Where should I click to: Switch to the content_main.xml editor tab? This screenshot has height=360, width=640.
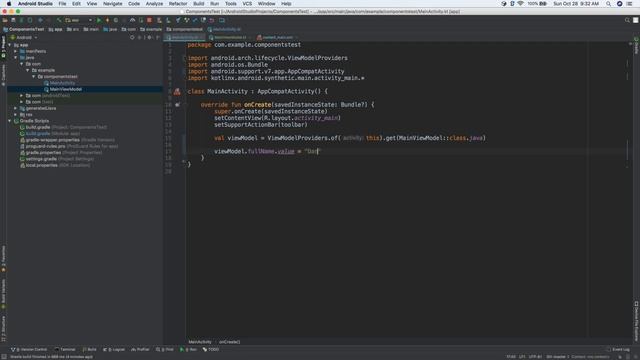coord(277,38)
